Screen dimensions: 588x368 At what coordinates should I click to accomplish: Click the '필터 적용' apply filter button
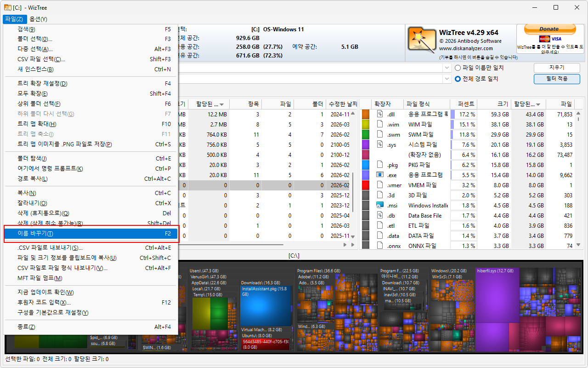tap(557, 79)
